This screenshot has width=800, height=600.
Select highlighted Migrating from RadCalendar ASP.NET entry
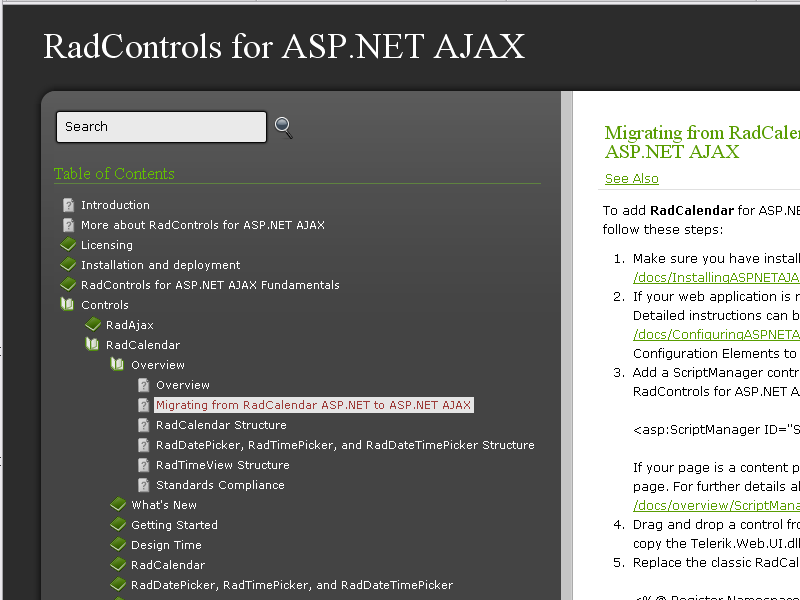coord(313,405)
